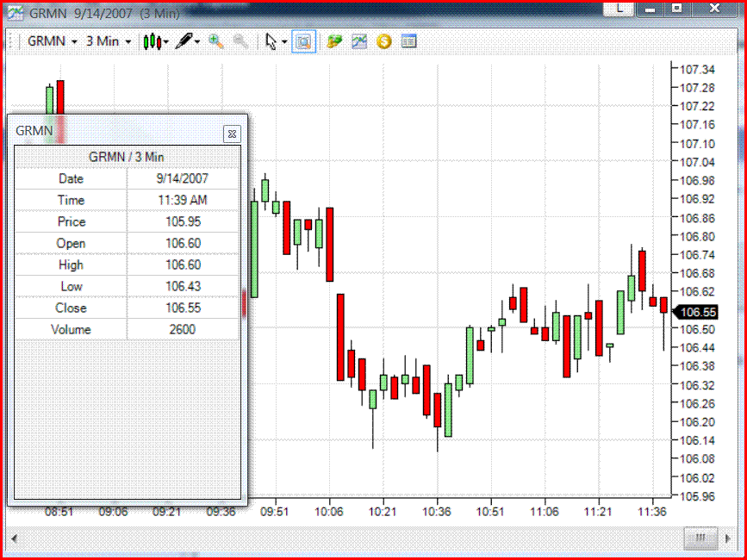Click the 107.34 price axis label
This screenshot has height=560, width=747.
697,70
